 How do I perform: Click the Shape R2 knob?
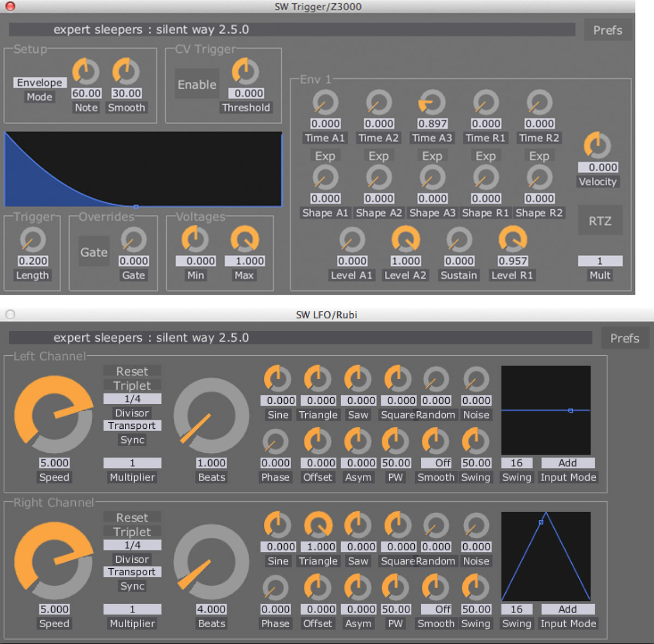click(x=540, y=178)
